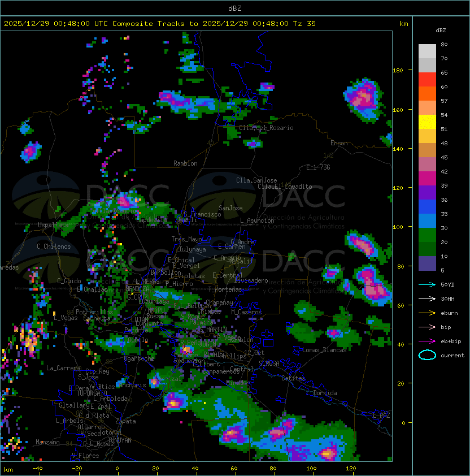The image size is (470, 476).
Task: Pick the dark purple 5-10 dBZ swatch
Action: [427, 263]
